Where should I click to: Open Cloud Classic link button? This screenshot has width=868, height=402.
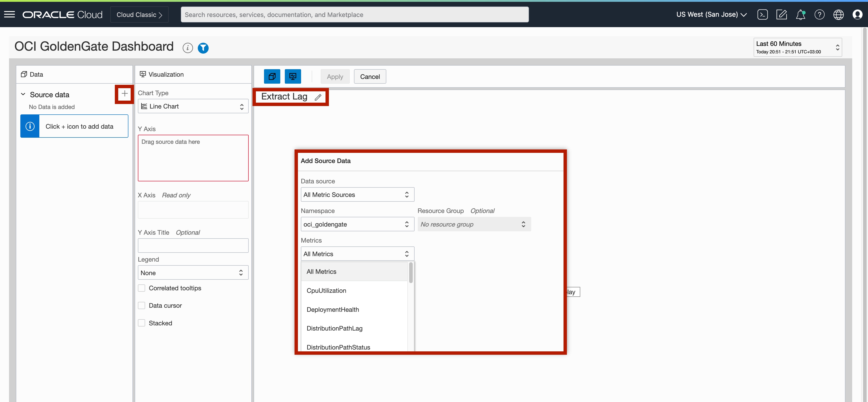pyautogui.click(x=139, y=14)
